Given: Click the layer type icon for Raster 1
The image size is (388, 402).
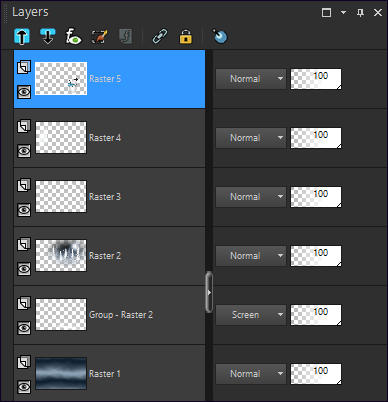Looking at the screenshot, I should [24, 362].
